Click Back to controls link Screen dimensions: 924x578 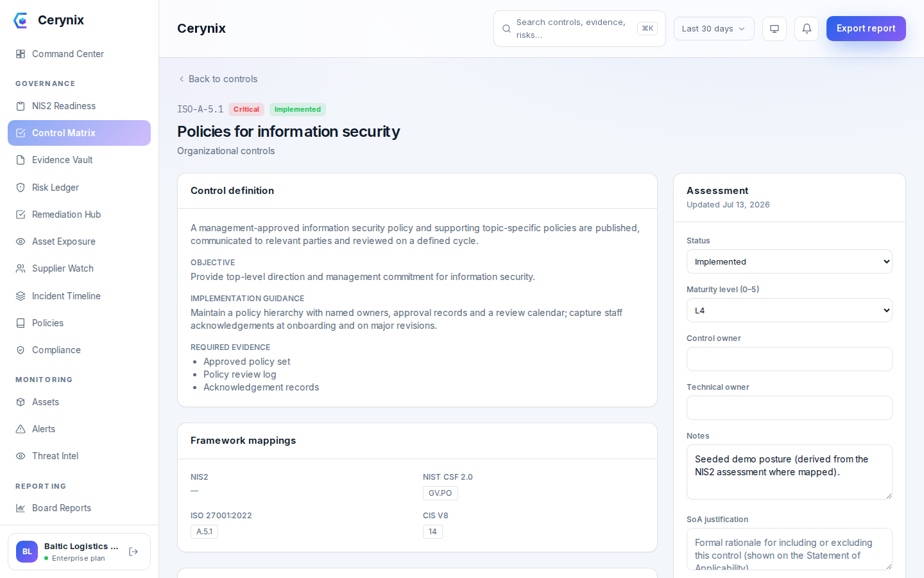click(218, 79)
